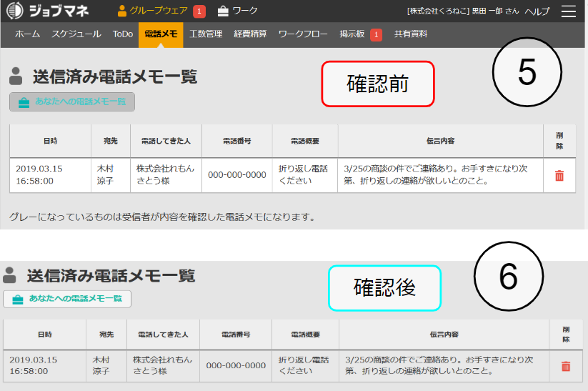Click the 電話番号 header in the upper table

237,141
